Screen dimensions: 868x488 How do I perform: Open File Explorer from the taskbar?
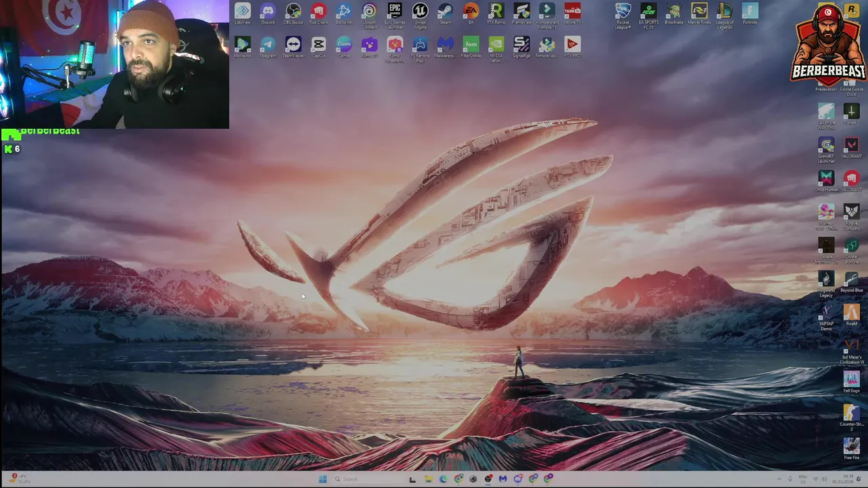coord(428,479)
